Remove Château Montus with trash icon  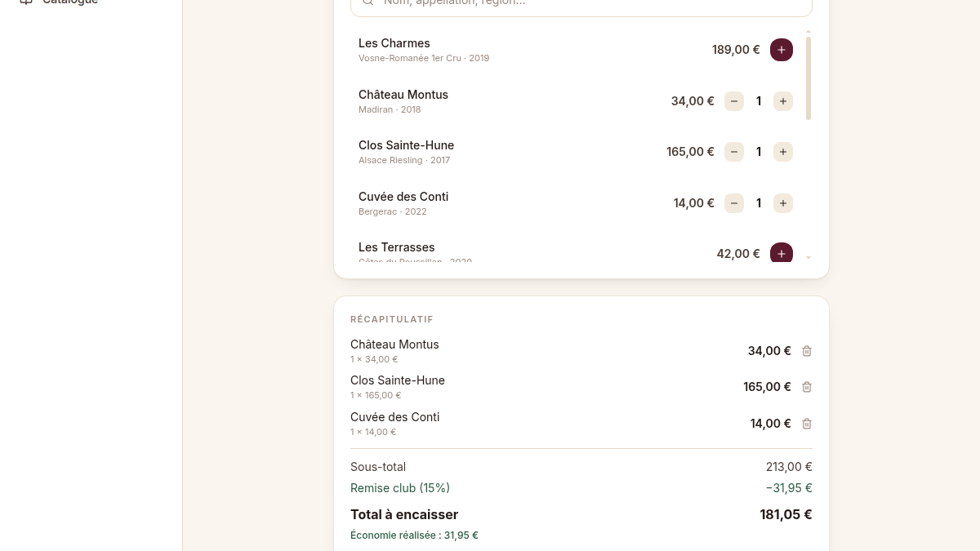pos(807,351)
